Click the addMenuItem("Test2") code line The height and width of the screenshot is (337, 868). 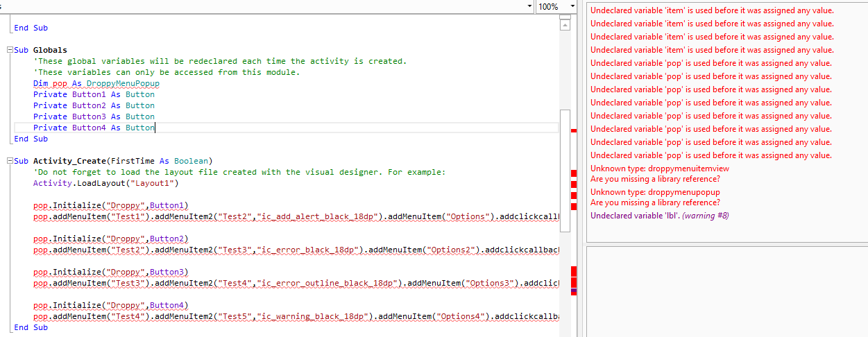pos(296,250)
